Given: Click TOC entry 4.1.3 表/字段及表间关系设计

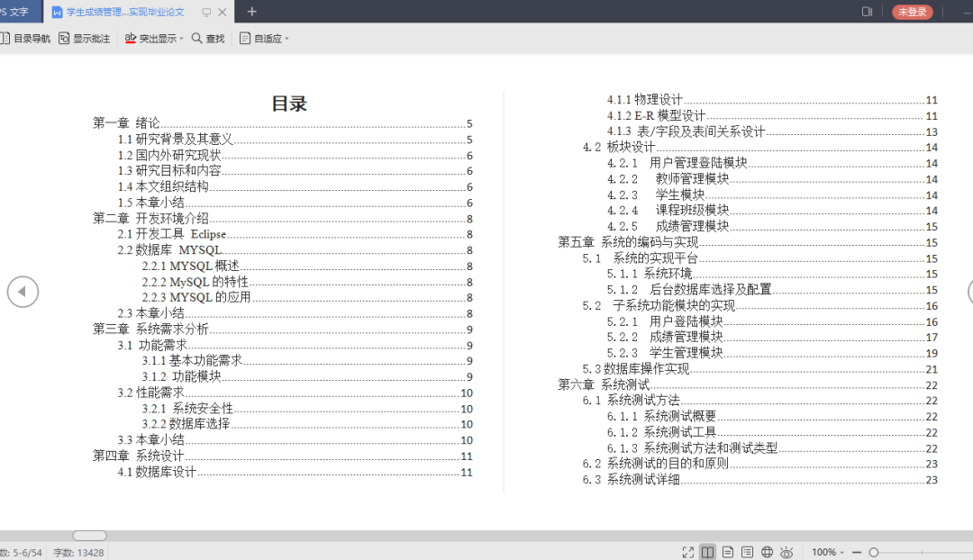Looking at the screenshot, I should click(x=772, y=131).
